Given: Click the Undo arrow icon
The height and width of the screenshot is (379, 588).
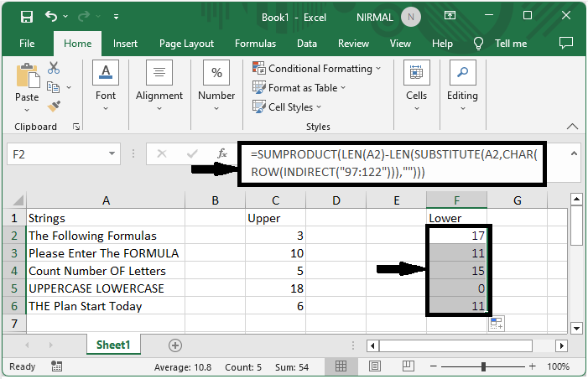Looking at the screenshot, I should [x=51, y=16].
